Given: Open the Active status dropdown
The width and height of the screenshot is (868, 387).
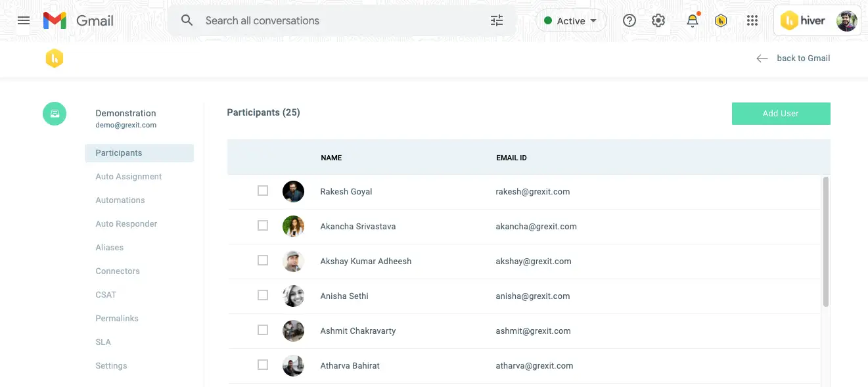Looking at the screenshot, I should point(571,20).
